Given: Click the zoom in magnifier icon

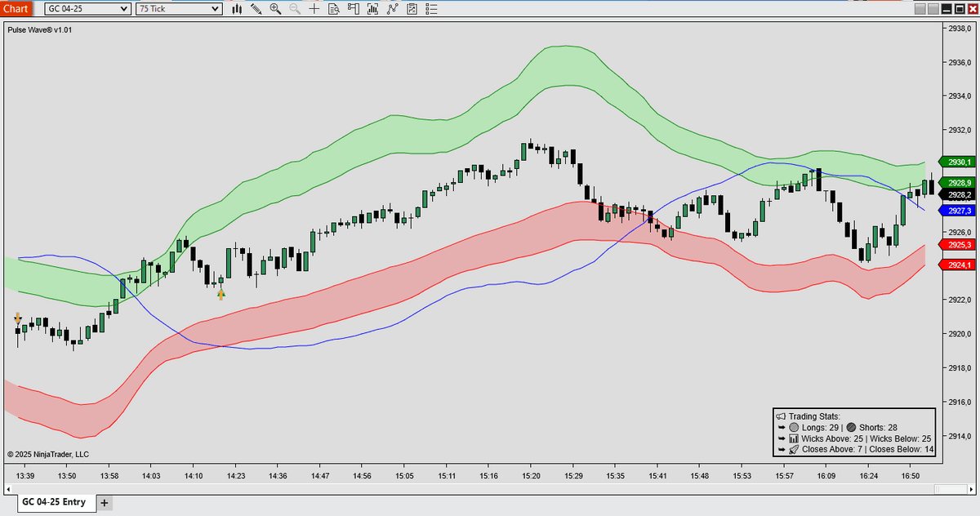Looking at the screenshot, I should 275,9.
